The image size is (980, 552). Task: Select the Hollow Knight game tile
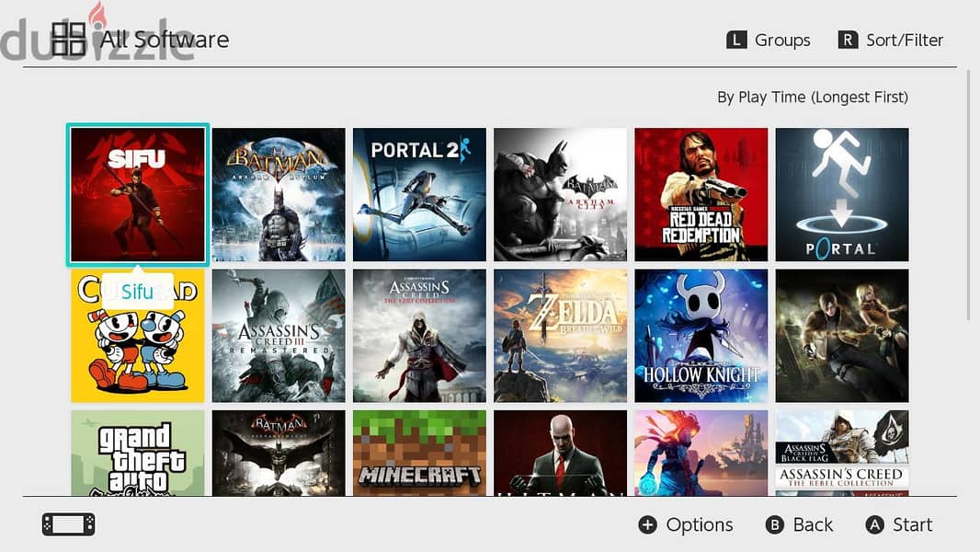[x=701, y=336]
